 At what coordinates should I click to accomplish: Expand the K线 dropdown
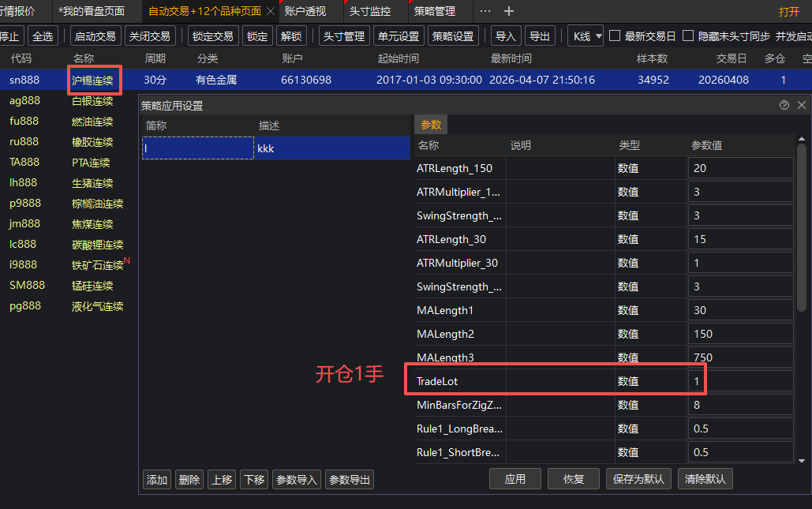click(x=586, y=36)
